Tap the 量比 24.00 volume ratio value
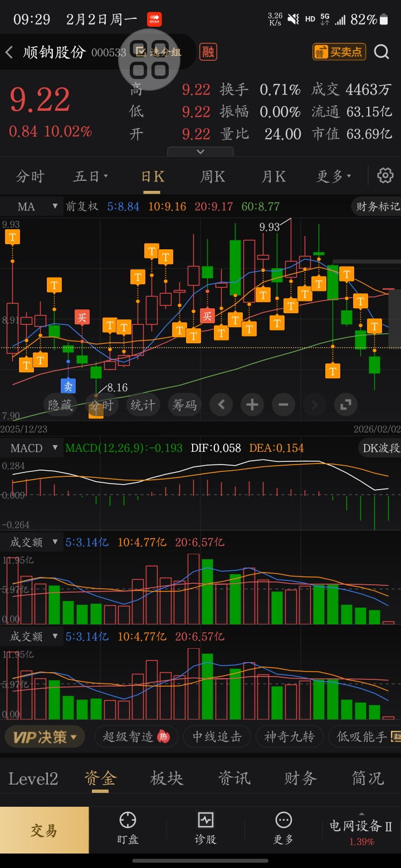The width and height of the screenshot is (401, 868). 283,134
